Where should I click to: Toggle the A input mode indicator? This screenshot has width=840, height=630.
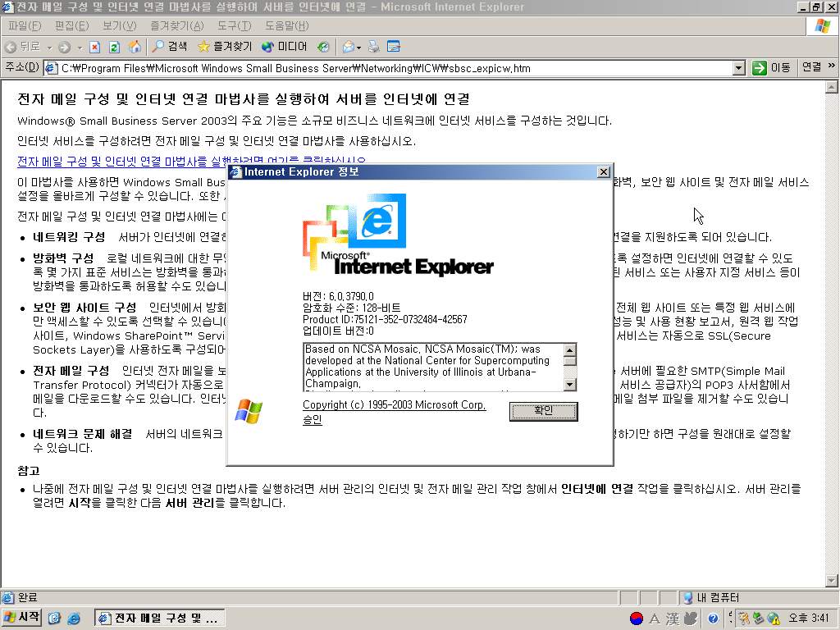point(654,619)
